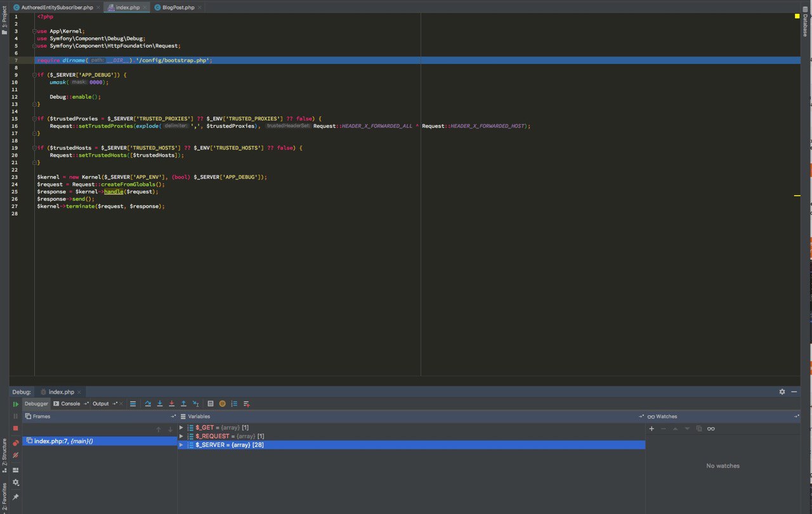Open Restore Layout icon in debug sidebar
Screen dimensions: 812x514
[16, 470]
